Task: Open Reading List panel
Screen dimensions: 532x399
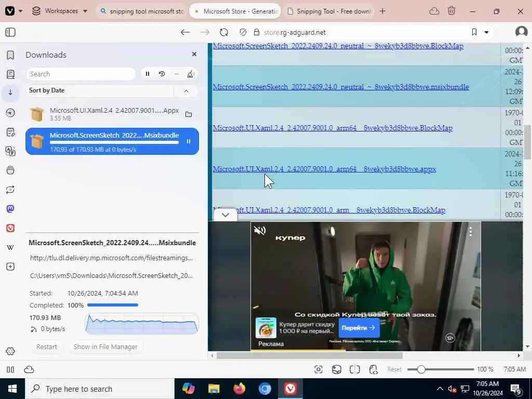Action: coord(10,74)
